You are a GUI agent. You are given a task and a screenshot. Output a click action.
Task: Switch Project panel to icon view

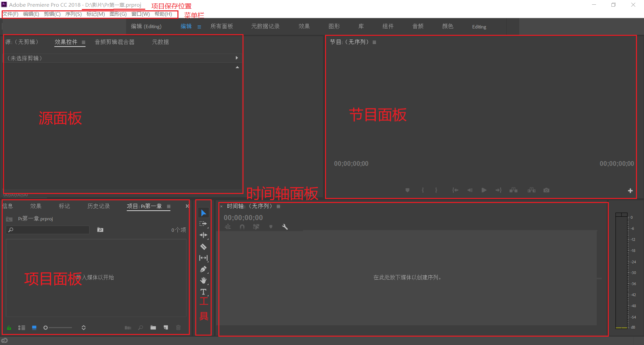pyautogui.click(x=34, y=328)
